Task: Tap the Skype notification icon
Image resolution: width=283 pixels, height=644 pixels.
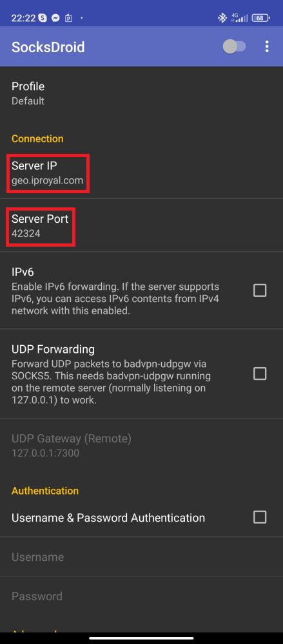Action: pyautogui.click(x=43, y=18)
